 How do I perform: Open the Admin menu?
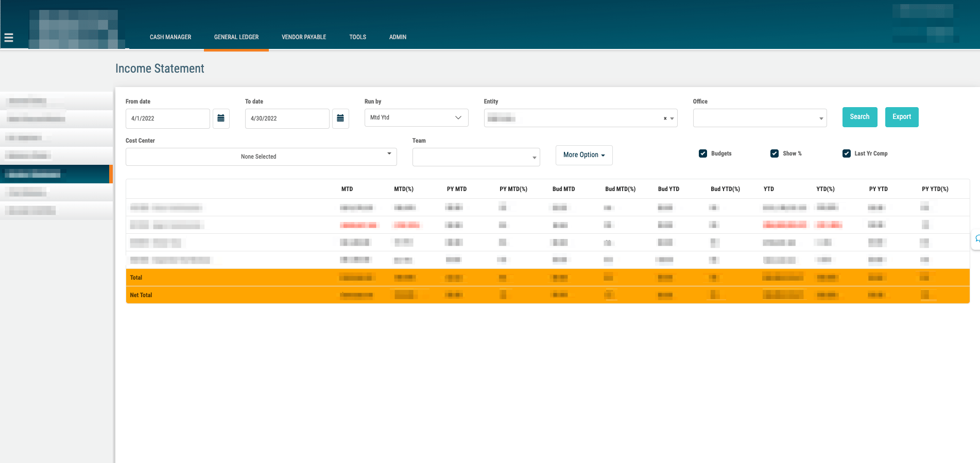(x=398, y=37)
